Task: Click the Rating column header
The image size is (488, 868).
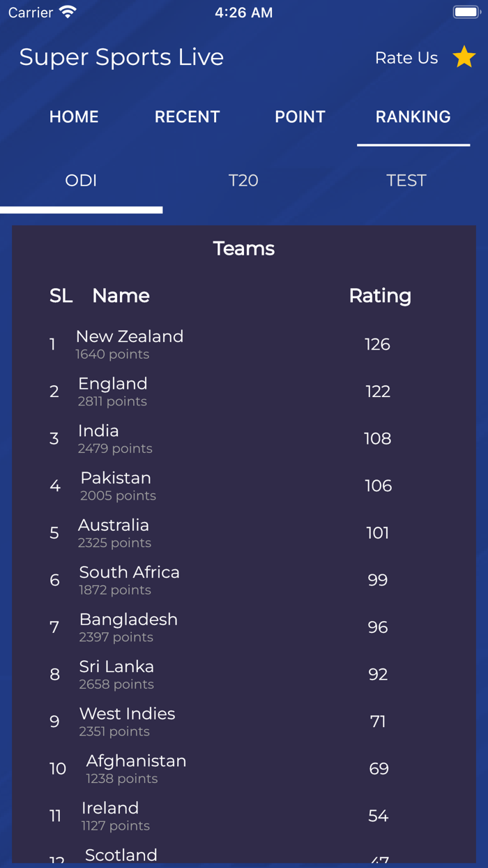Action: pyautogui.click(x=380, y=296)
